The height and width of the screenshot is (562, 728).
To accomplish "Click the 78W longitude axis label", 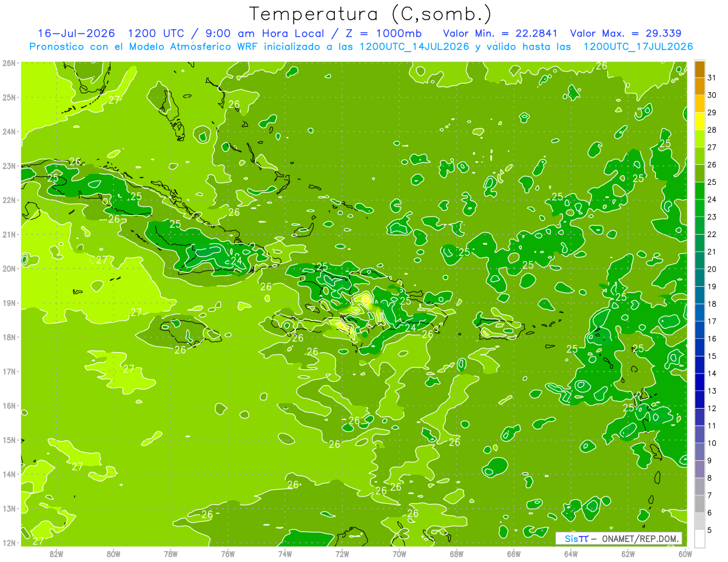I will [x=170, y=554].
